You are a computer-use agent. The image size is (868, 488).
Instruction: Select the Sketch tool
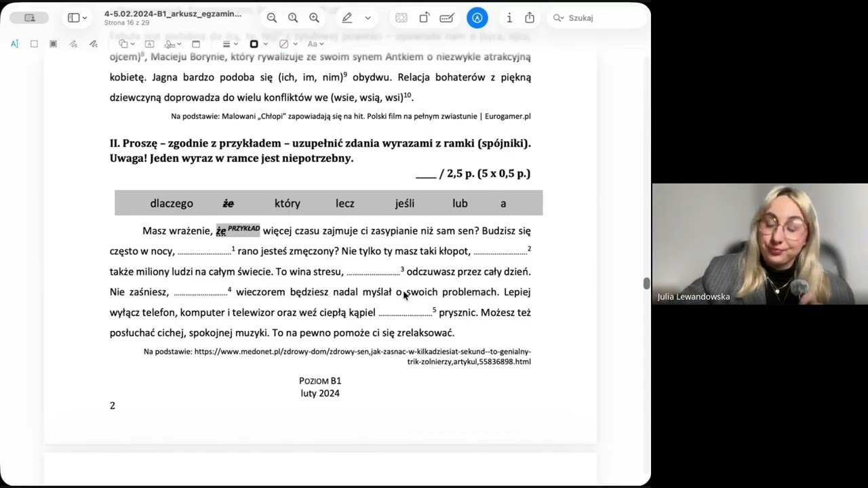pos(73,44)
